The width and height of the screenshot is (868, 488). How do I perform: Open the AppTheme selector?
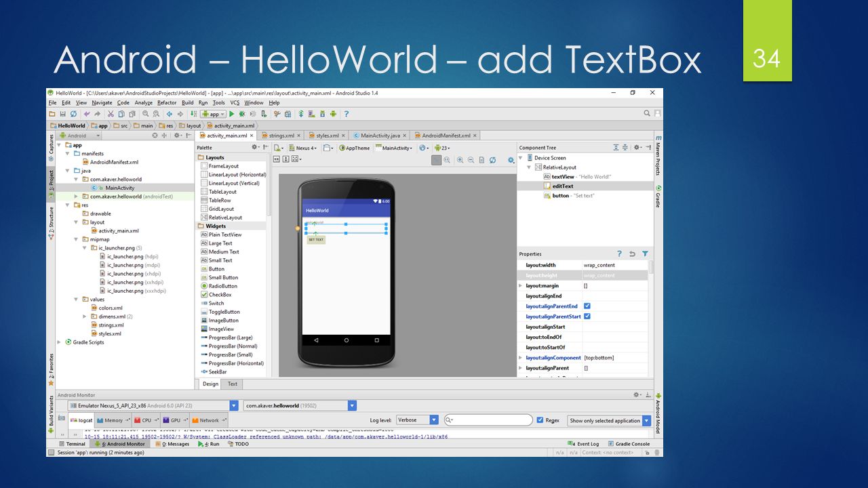pyautogui.click(x=355, y=148)
